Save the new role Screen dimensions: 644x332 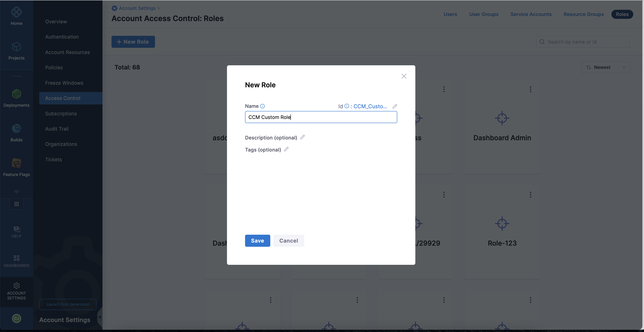coord(257,241)
